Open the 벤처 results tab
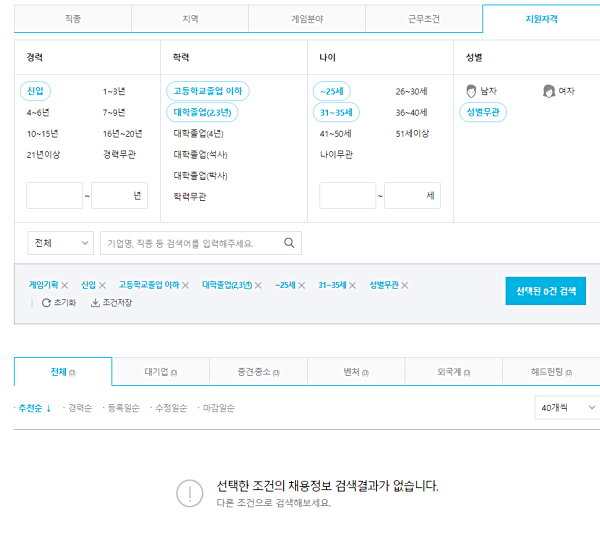Image resolution: width=600 pixels, height=535 pixels. 356,372
